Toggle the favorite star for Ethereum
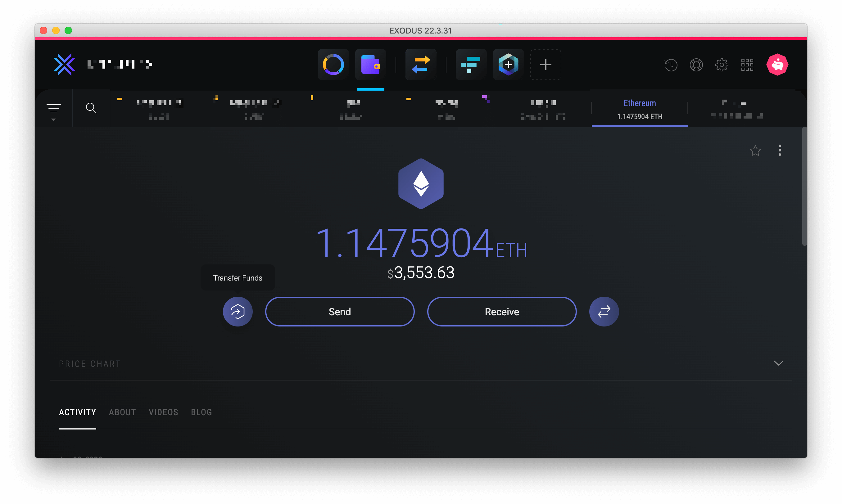The height and width of the screenshot is (504, 842). (x=755, y=151)
